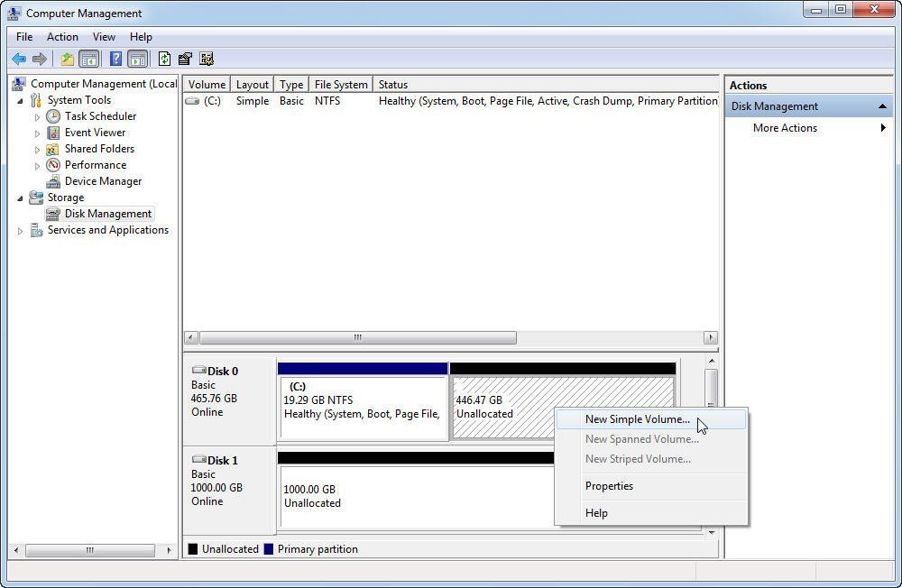Click the Services and Applications icon
Screen dimensions: 902x588
(36, 230)
